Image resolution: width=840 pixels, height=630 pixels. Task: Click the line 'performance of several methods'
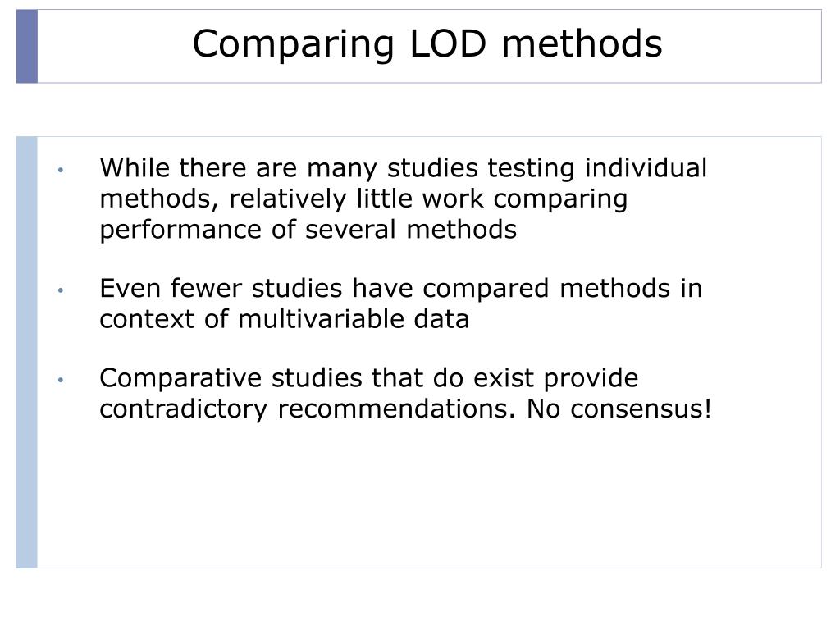click(x=308, y=230)
